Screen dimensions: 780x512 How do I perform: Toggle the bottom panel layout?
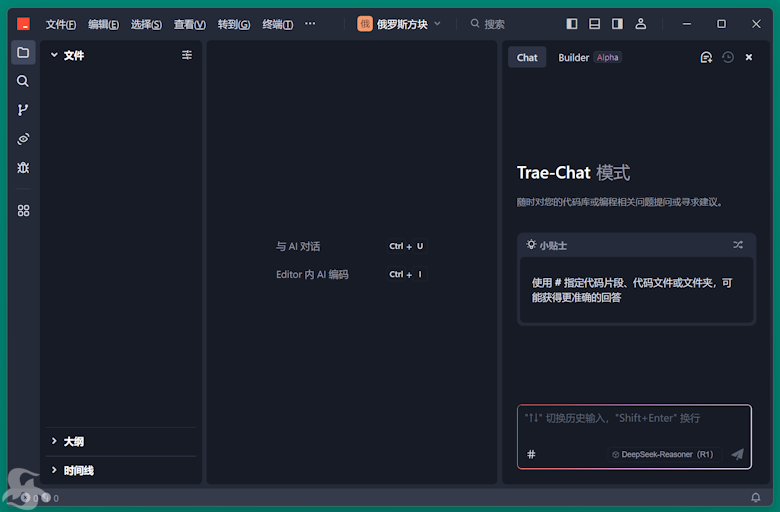594,23
